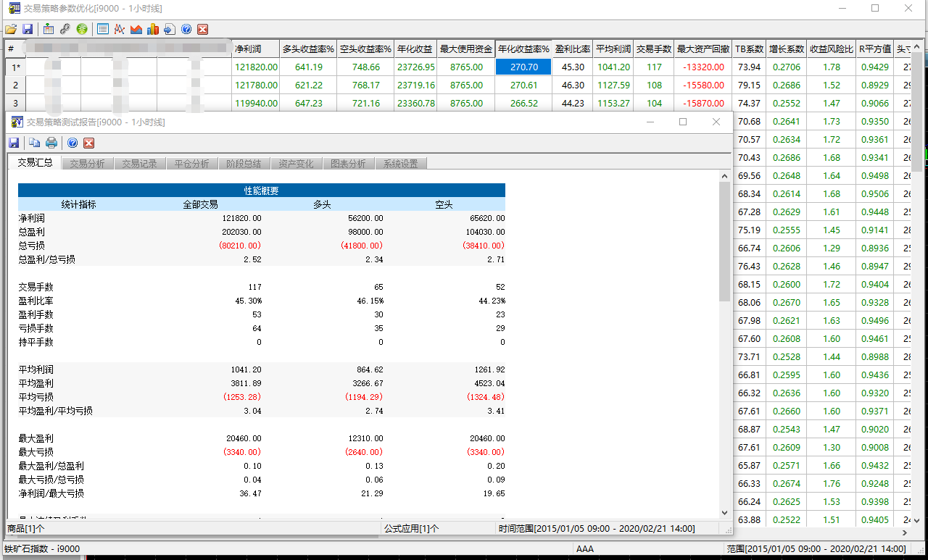Viewport: 928px width, 560px height.
Task: Click report scrollbar down arrow
Action: coord(724,512)
